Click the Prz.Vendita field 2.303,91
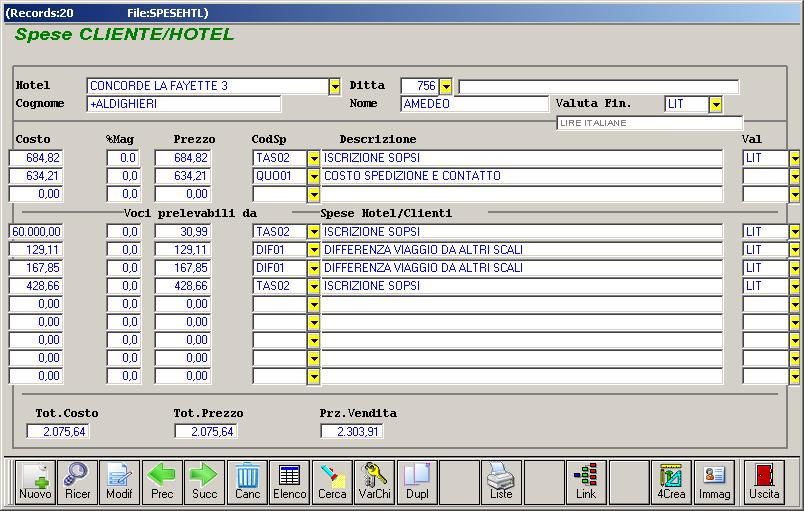 tap(352, 432)
